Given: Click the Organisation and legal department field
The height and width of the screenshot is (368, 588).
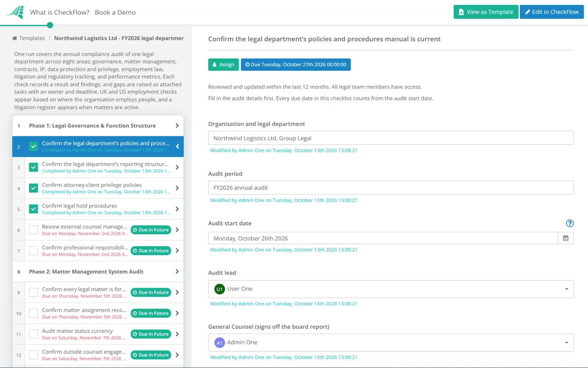Looking at the screenshot, I should (x=390, y=138).
